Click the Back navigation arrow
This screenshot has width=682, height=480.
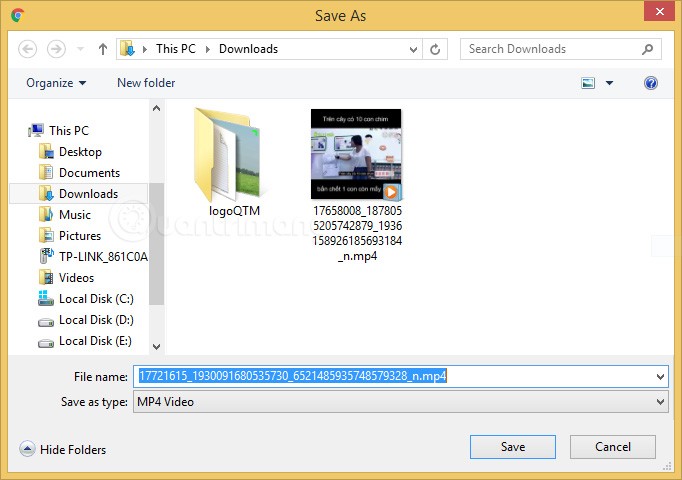pos(28,49)
